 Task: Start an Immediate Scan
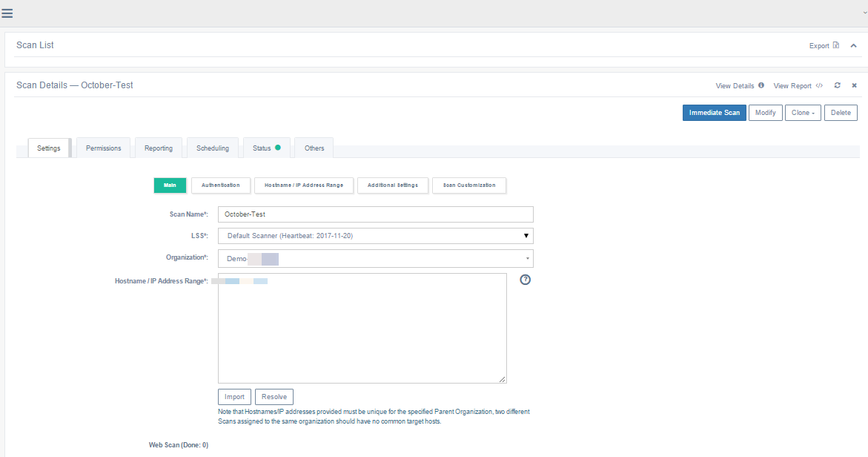point(714,113)
